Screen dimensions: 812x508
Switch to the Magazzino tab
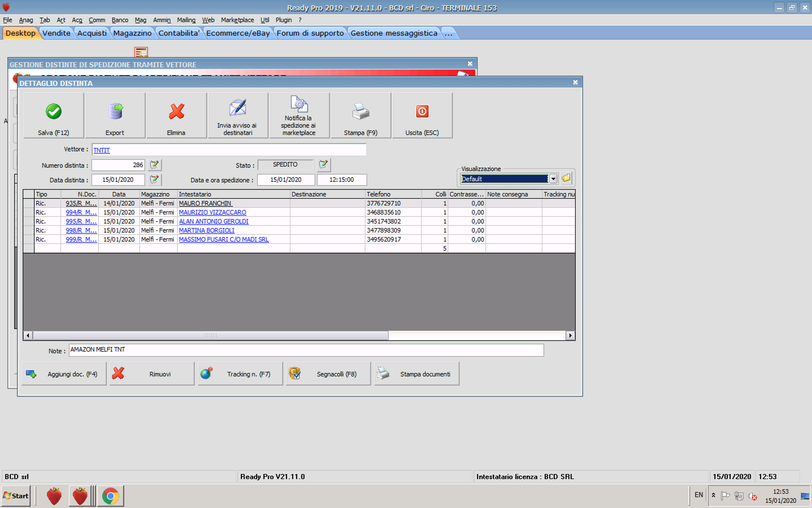(x=133, y=33)
